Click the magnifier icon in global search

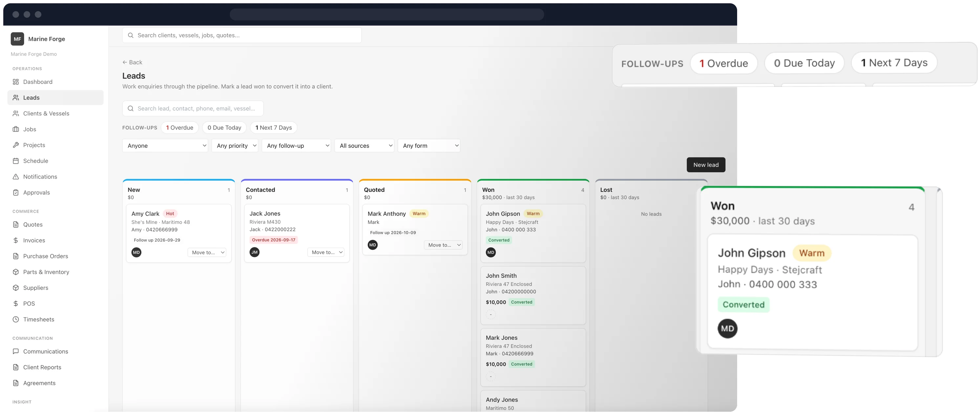pos(131,35)
